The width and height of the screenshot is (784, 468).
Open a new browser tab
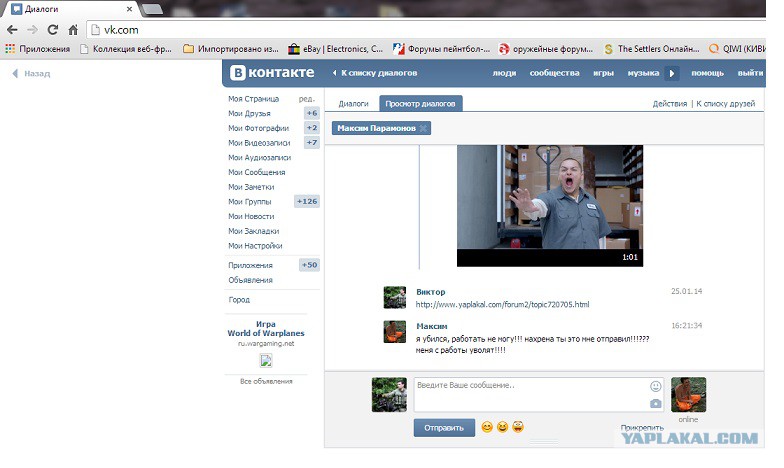coord(152,9)
